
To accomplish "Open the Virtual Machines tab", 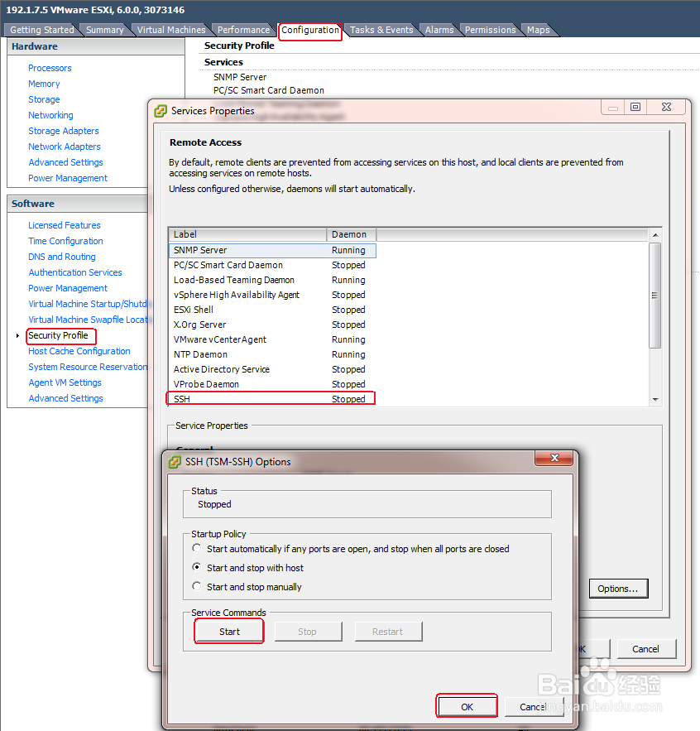I will (171, 30).
